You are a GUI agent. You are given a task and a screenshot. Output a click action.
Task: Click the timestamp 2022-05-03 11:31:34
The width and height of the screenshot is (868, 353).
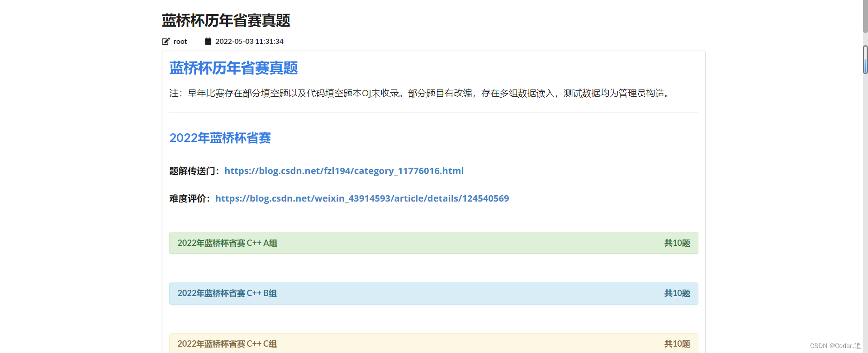[249, 41]
